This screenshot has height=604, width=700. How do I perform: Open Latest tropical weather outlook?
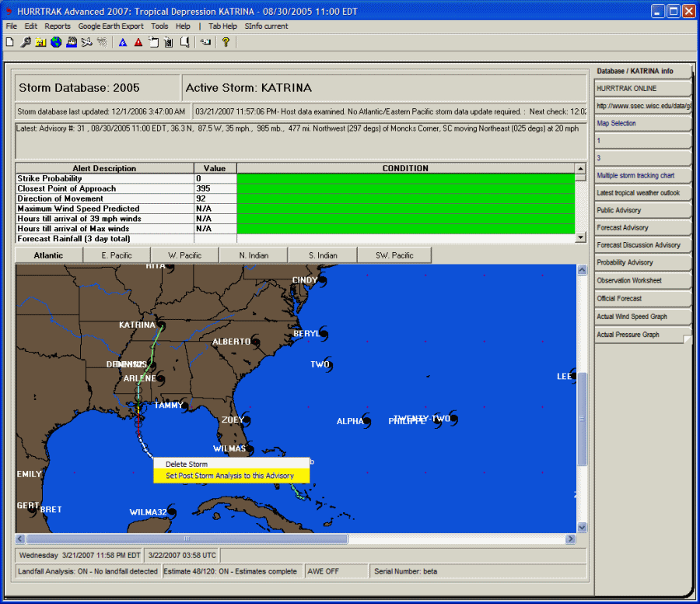point(643,193)
